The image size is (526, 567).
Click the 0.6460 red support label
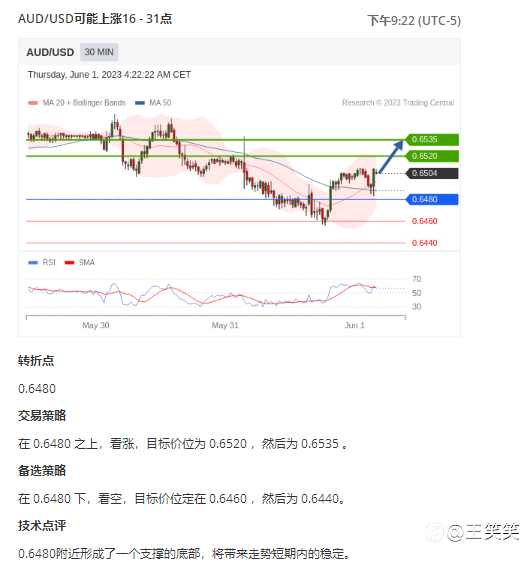click(x=425, y=221)
